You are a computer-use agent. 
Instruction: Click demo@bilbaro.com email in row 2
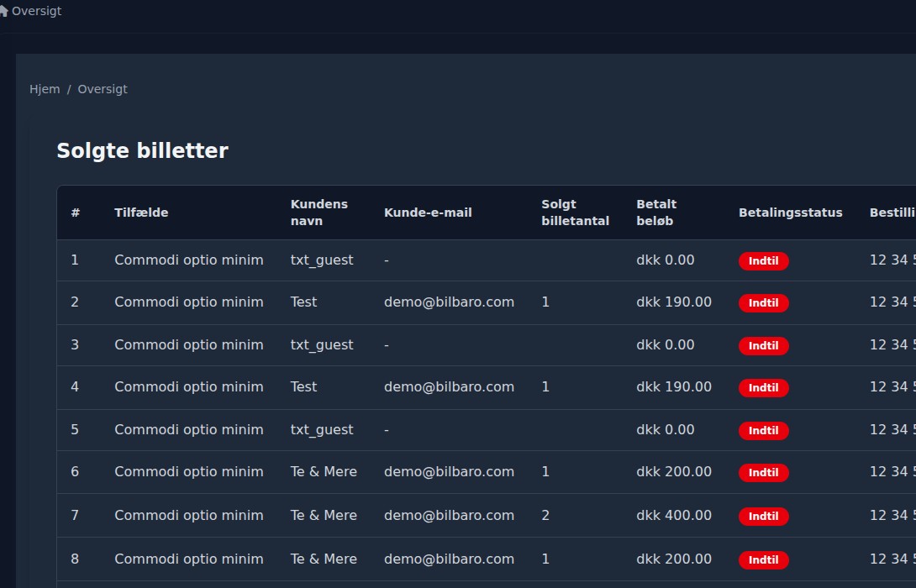(x=450, y=302)
